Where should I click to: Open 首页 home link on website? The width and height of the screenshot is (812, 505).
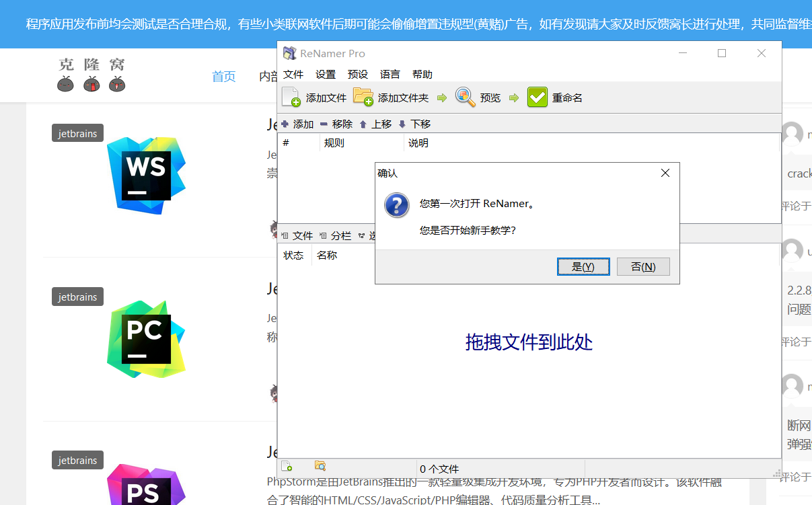pyautogui.click(x=224, y=77)
